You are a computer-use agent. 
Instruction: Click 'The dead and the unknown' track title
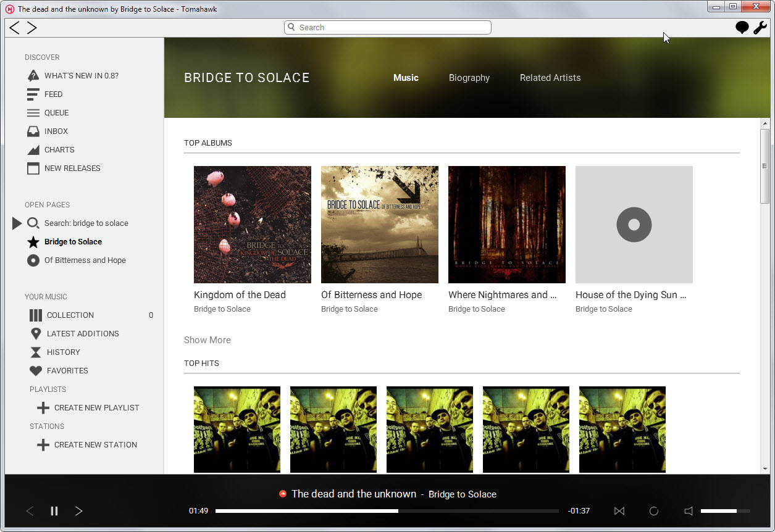click(x=354, y=494)
